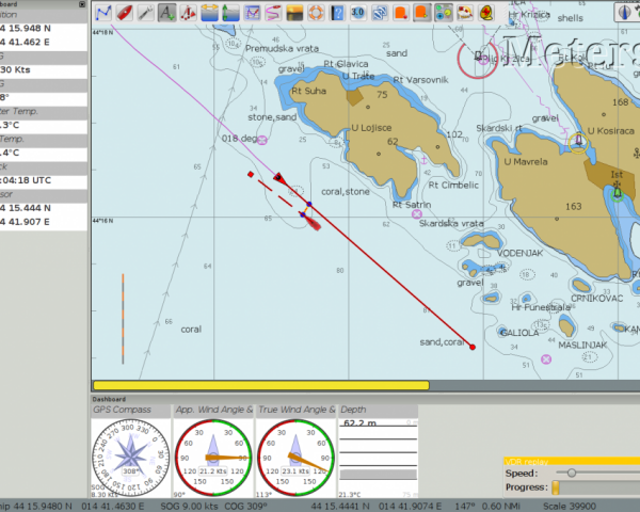Viewport: 640px width, 512px height.
Task: Click the VDR replay title bar
Action: (x=571, y=461)
